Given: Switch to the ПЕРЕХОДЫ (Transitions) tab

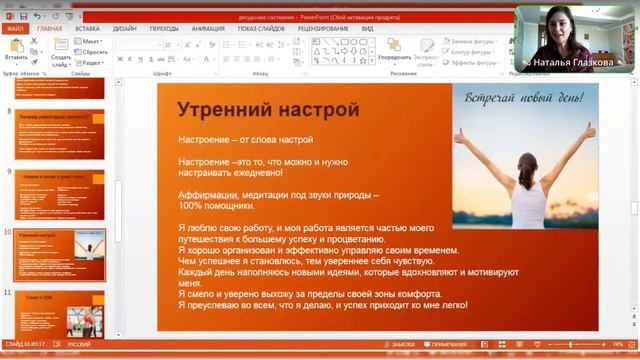Looking at the screenshot, I should click(164, 29).
